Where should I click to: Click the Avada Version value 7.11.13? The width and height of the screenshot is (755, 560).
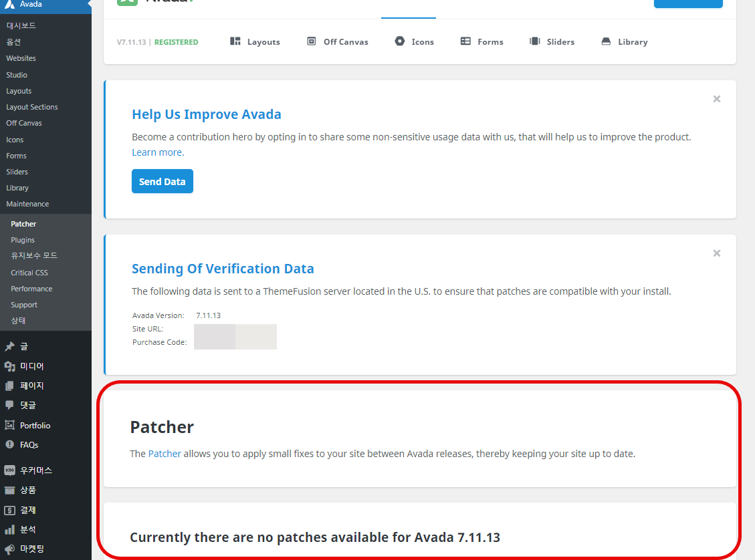coord(209,315)
